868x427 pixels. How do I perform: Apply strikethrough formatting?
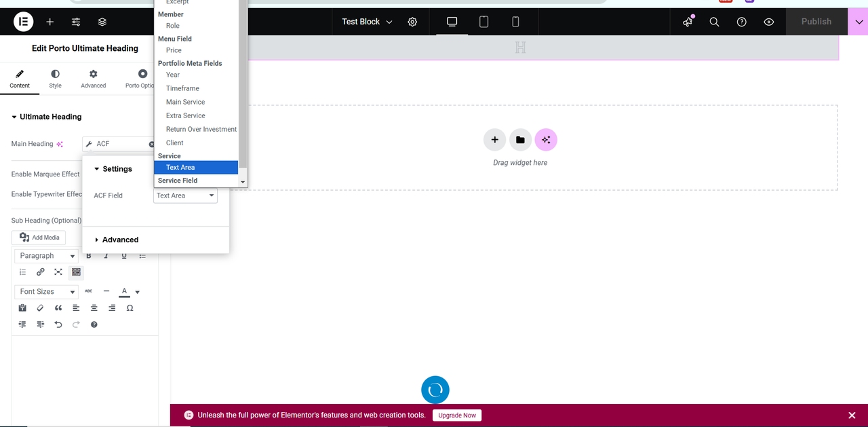tap(88, 291)
